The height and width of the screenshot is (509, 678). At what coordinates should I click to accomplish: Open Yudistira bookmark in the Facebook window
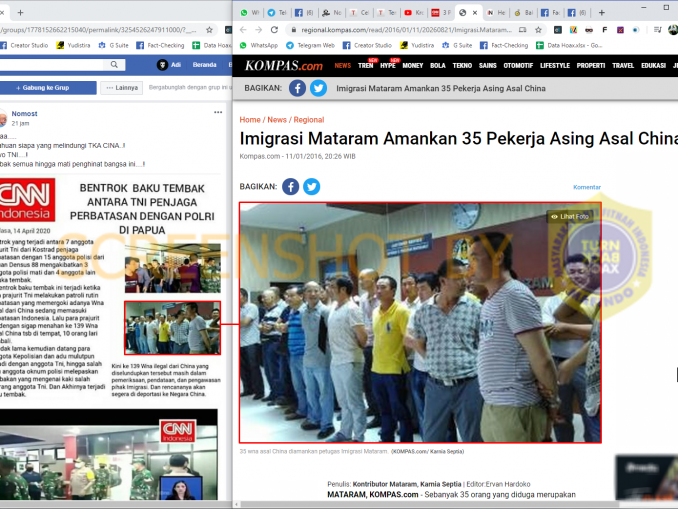pos(74,45)
